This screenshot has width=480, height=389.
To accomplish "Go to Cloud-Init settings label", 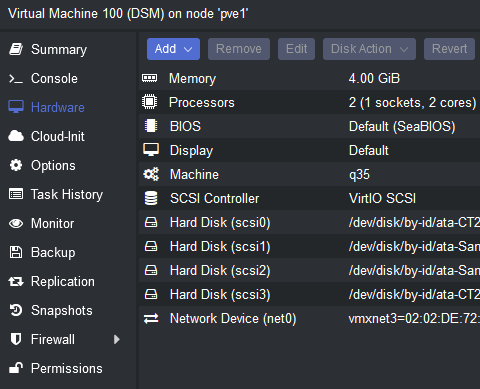I will pyautogui.click(x=58, y=136).
